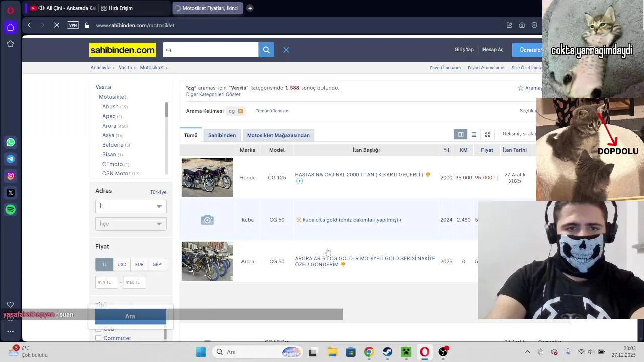Switch to column table view icon
The height and width of the screenshot is (362, 644).
(x=460, y=134)
